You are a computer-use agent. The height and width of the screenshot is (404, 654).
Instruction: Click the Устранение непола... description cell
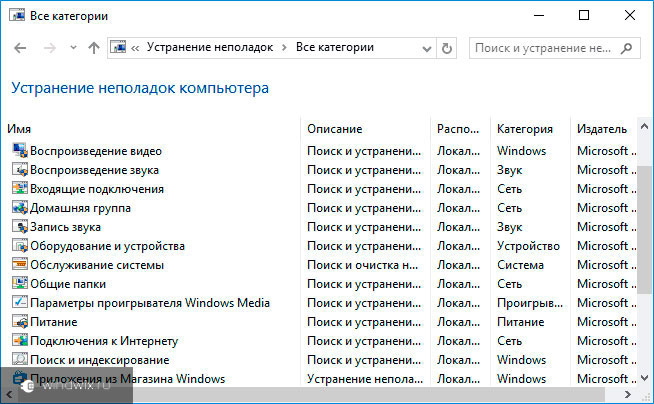click(x=365, y=379)
